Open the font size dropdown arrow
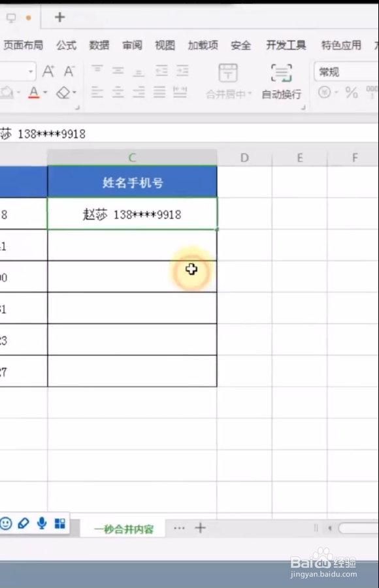 pyautogui.click(x=31, y=71)
